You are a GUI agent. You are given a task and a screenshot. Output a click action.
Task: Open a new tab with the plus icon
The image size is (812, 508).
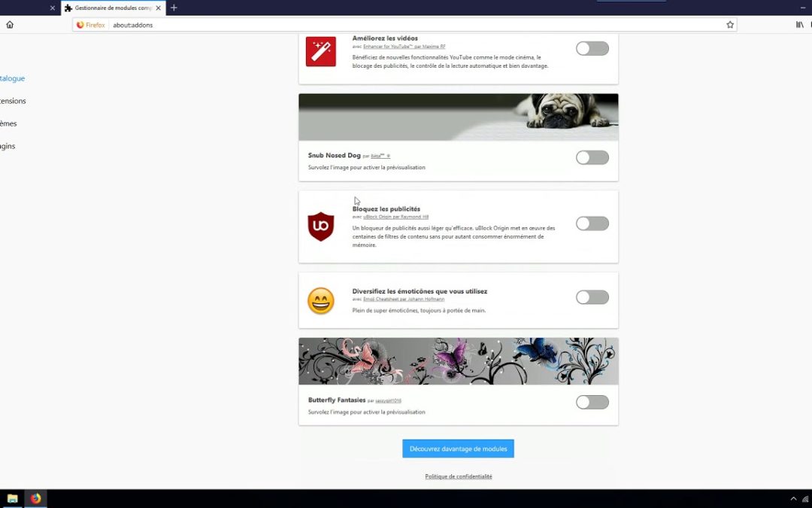(174, 8)
